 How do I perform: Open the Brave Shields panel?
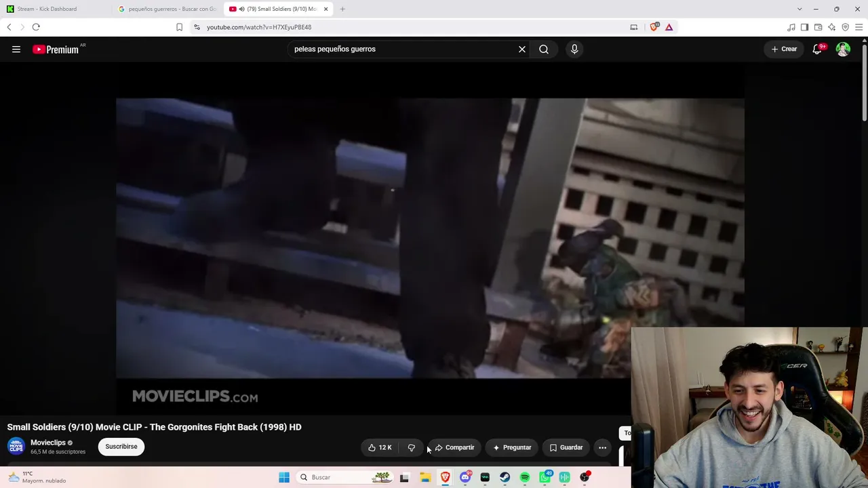[654, 27]
